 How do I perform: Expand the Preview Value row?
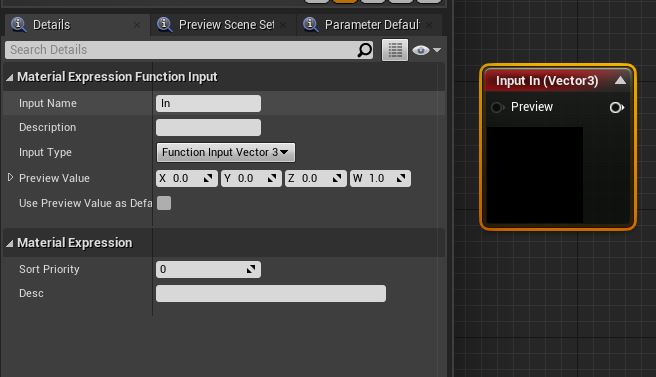click(10, 177)
